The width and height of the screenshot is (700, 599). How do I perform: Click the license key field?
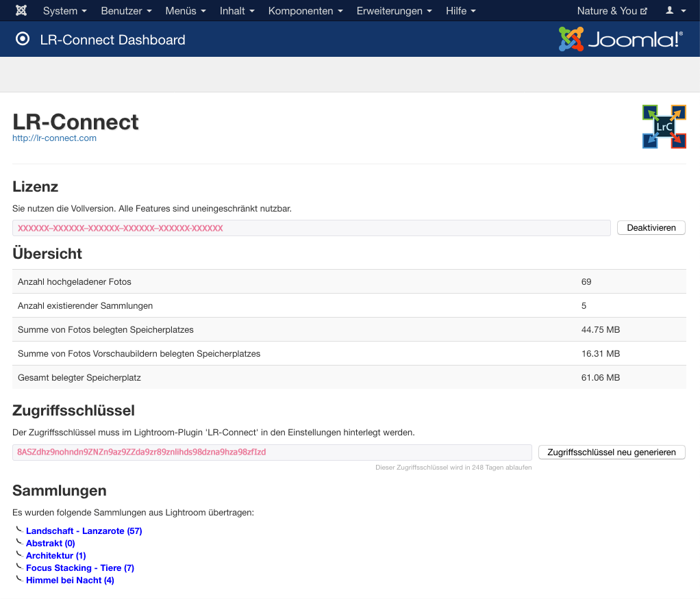[311, 228]
